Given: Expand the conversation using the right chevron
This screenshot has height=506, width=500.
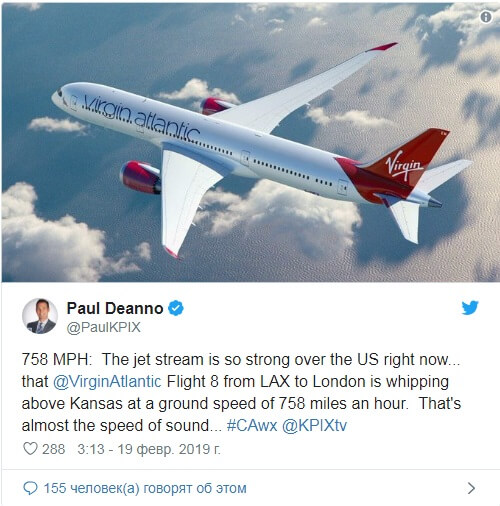Looking at the screenshot, I should tap(471, 488).
